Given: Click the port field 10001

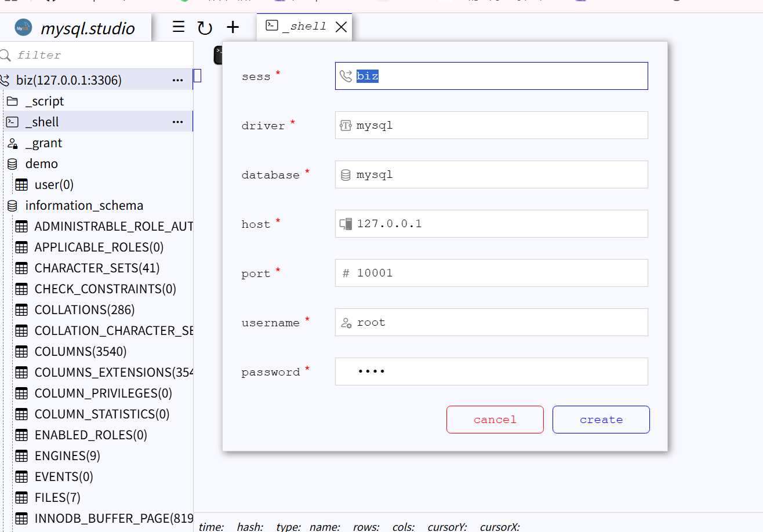Looking at the screenshot, I should click(491, 273).
